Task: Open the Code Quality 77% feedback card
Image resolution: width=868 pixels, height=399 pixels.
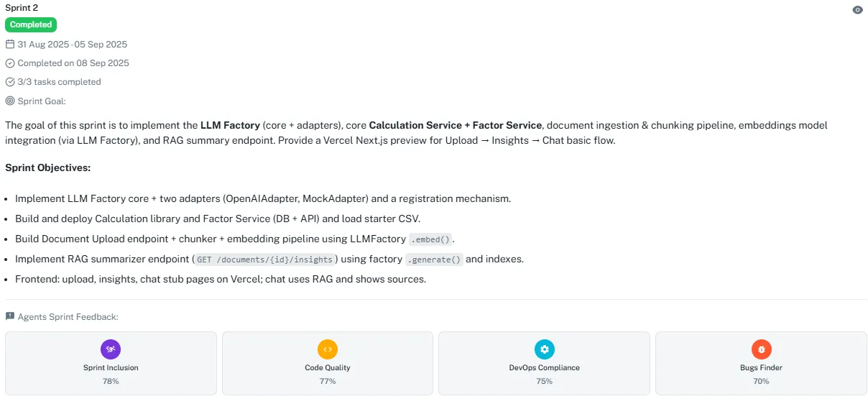Action: (x=328, y=363)
